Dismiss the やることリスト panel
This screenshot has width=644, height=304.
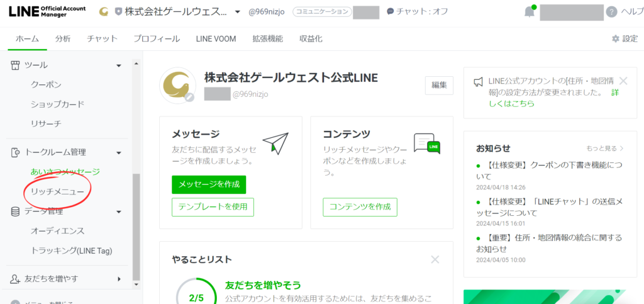pos(435,259)
